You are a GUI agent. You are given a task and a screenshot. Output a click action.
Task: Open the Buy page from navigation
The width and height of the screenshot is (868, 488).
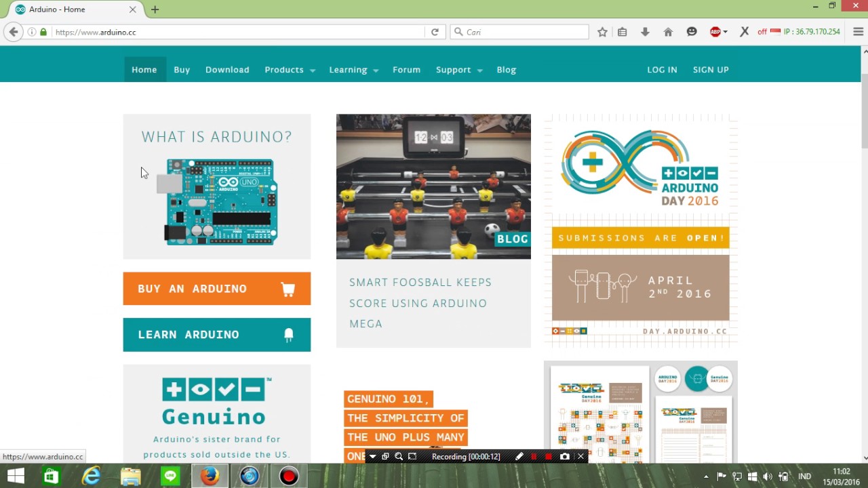[x=182, y=69]
